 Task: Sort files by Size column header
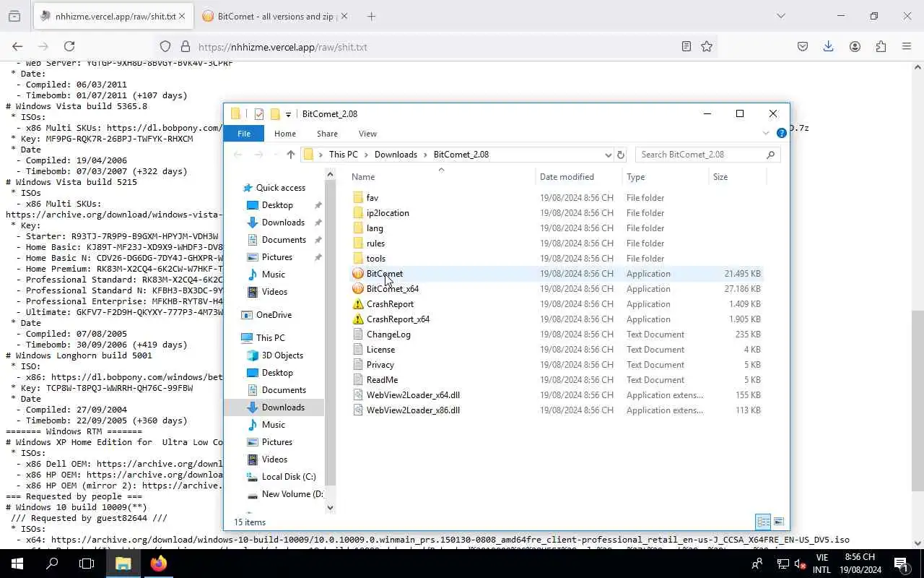736,177
